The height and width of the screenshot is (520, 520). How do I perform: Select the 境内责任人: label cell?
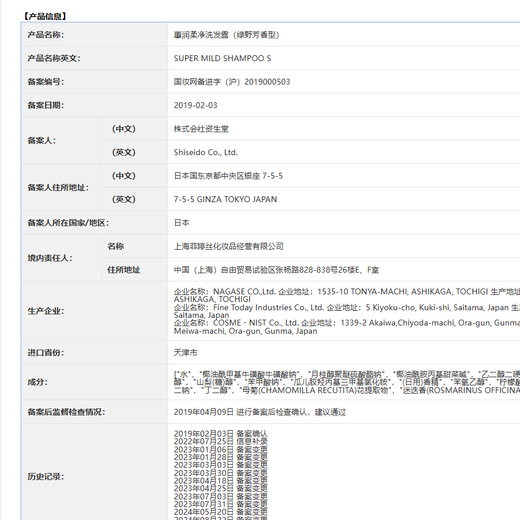point(62,258)
